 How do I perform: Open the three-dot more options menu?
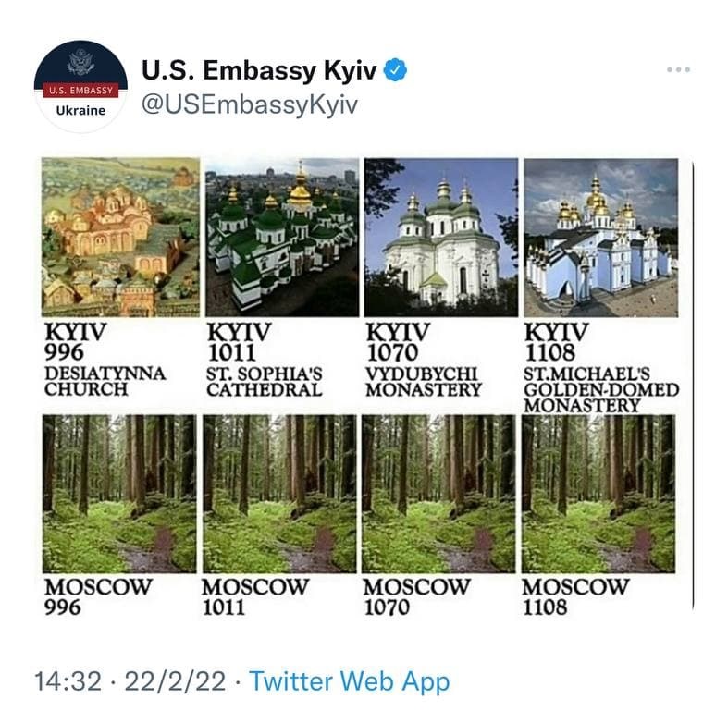[x=678, y=69]
